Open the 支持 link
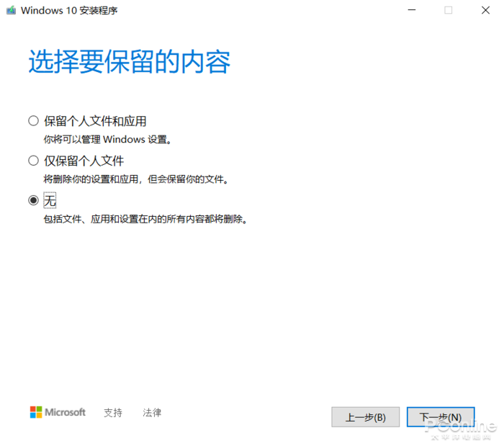 pos(113,413)
